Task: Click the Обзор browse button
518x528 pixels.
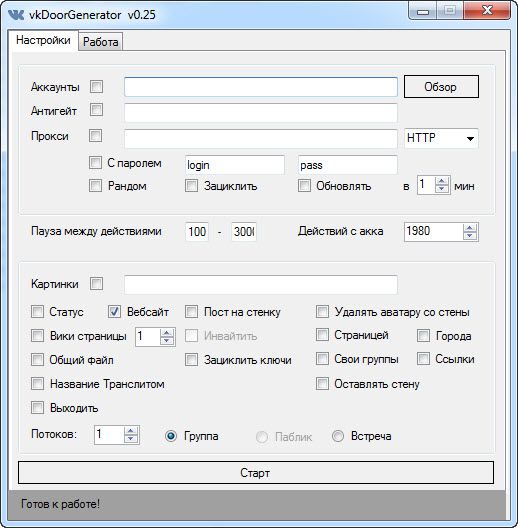Action: pyautogui.click(x=441, y=87)
